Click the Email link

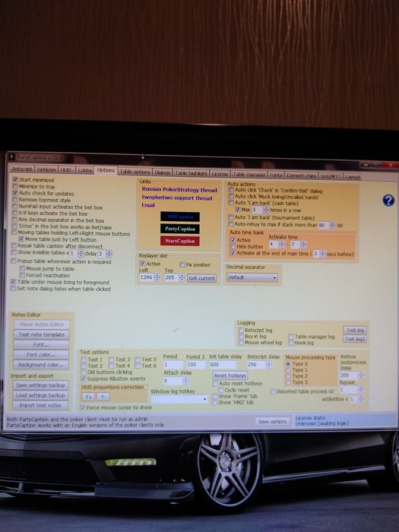[148, 205]
